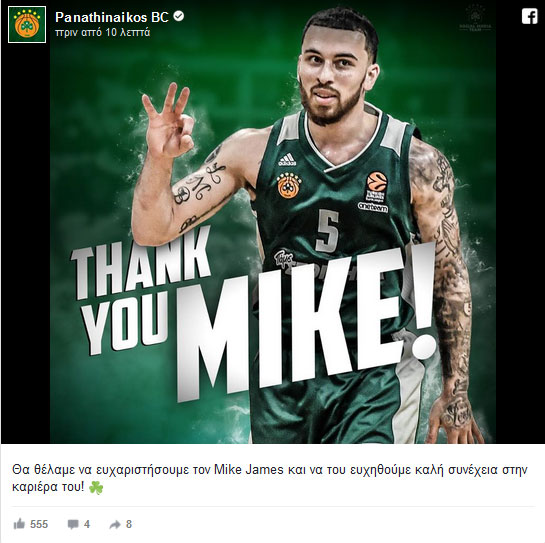
Task: Open the Panathinaikos BC page name link
Action: 112,17
